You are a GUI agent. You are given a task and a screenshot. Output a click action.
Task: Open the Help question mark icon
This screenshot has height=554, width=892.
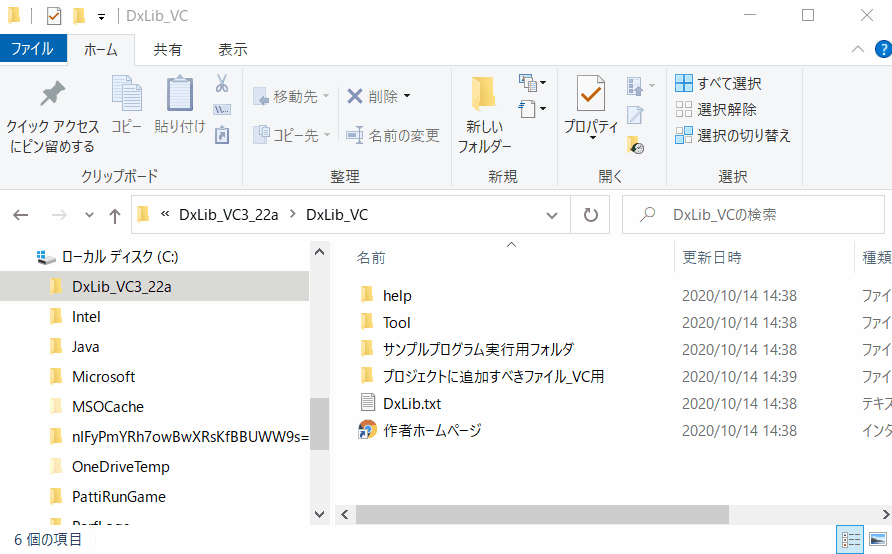[x=883, y=49]
